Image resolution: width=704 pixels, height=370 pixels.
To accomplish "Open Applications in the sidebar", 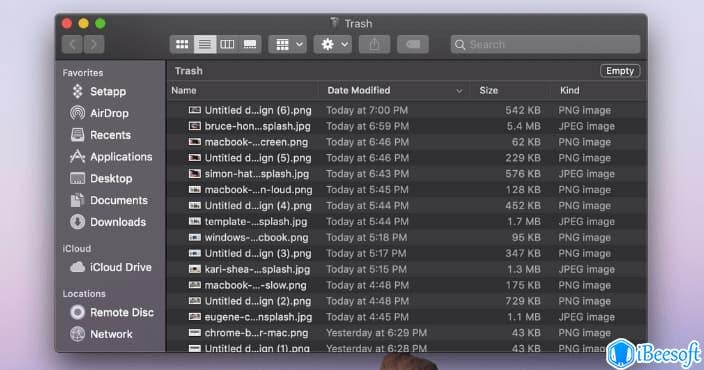I will [x=111, y=157].
